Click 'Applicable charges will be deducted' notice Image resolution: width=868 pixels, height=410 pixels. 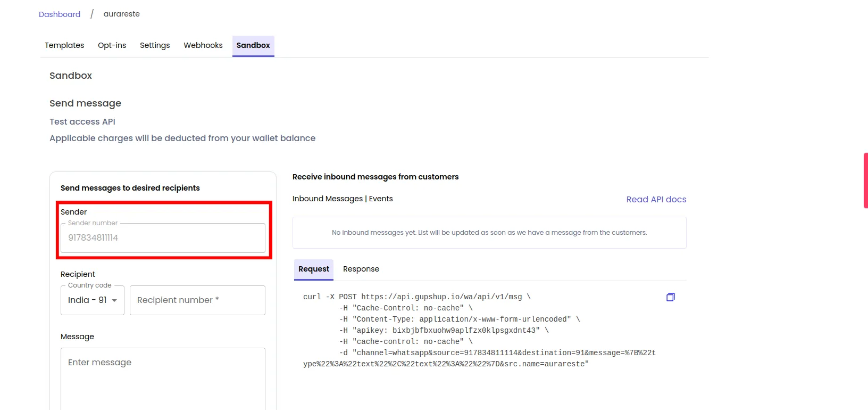click(x=182, y=138)
